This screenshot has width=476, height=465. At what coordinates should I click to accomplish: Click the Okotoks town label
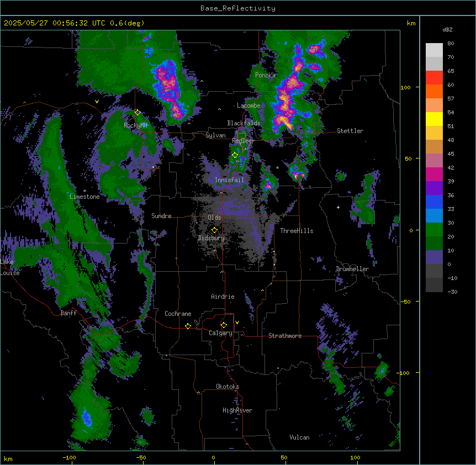(x=228, y=387)
